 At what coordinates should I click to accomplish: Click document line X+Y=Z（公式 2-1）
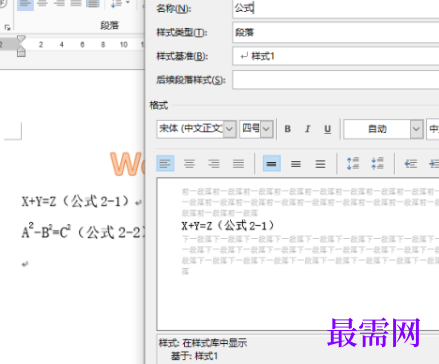[x=75, y=201]
